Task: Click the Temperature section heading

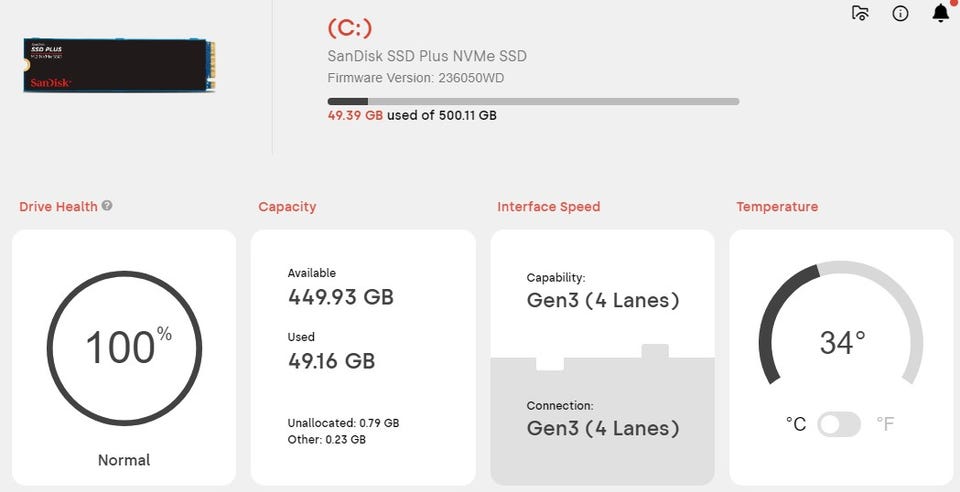Action: [x=777, y=207]
